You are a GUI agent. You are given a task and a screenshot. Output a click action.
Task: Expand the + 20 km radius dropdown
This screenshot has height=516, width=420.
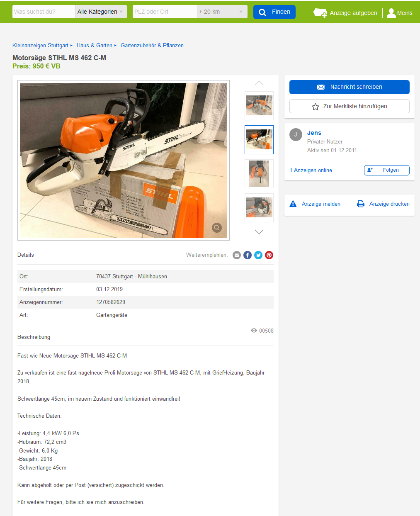222,12
